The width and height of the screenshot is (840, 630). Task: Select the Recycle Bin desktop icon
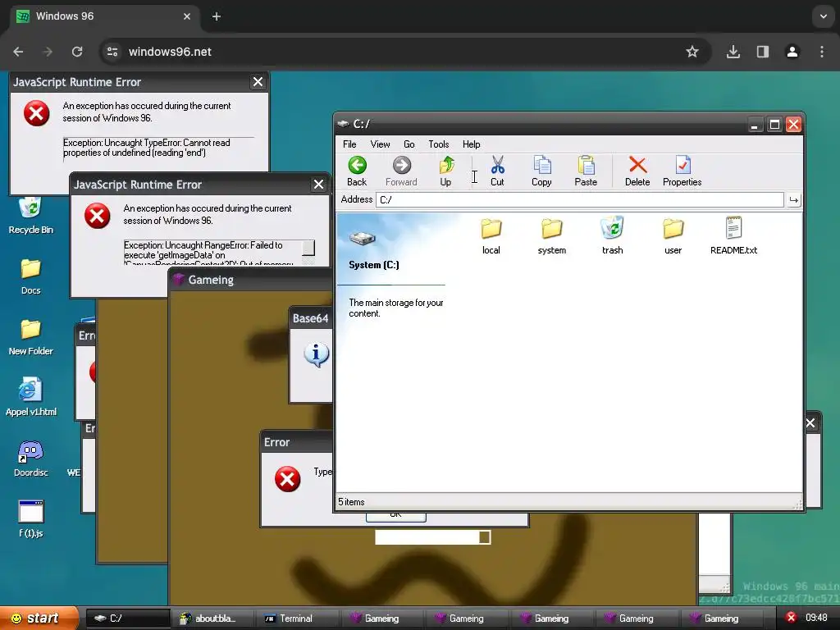pos(30,216)
